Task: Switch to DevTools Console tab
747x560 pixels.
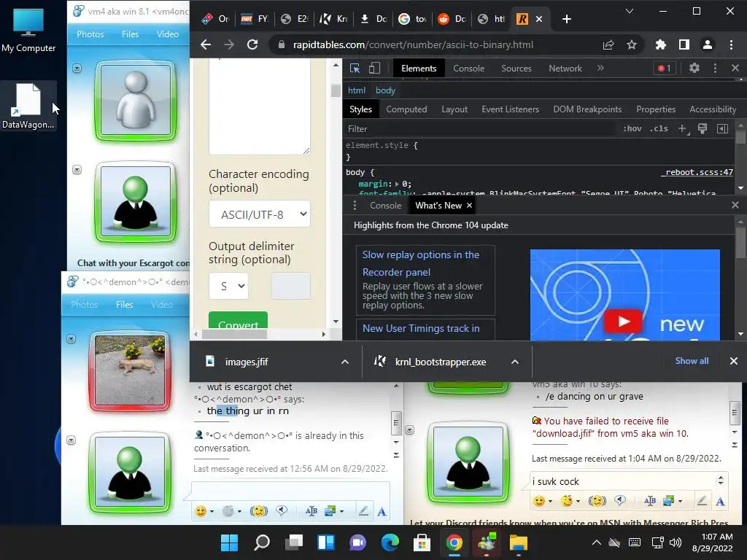Action: point(469,68)
